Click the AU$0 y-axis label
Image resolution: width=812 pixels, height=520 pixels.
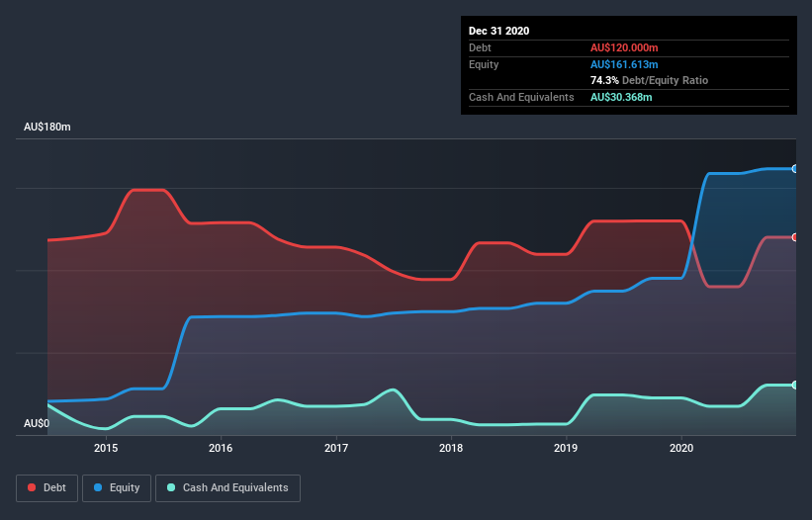37,423
